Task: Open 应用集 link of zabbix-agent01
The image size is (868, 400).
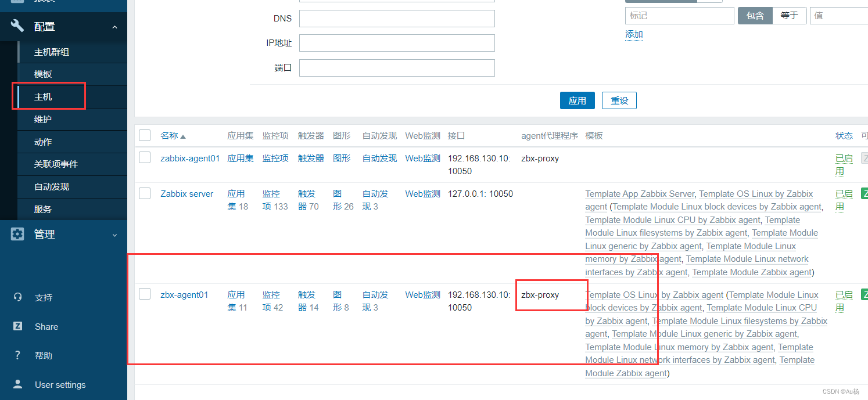Action: [241, 158]
